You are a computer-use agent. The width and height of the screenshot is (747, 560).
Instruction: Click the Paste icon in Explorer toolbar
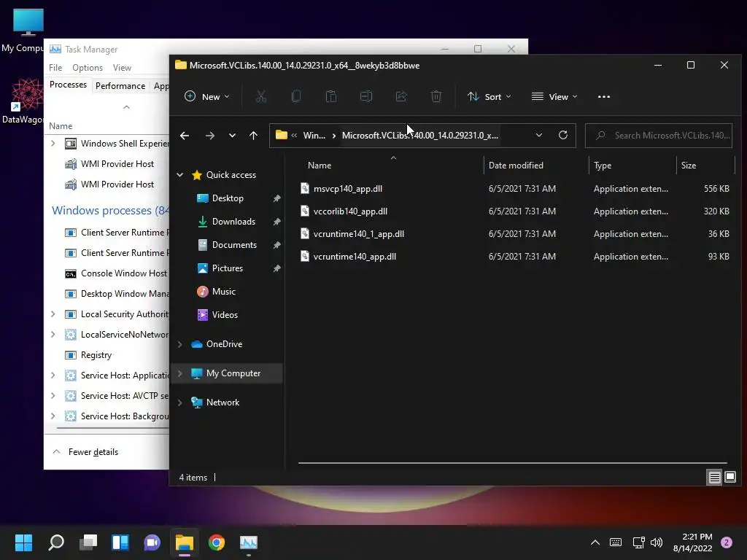coord(331,97)
